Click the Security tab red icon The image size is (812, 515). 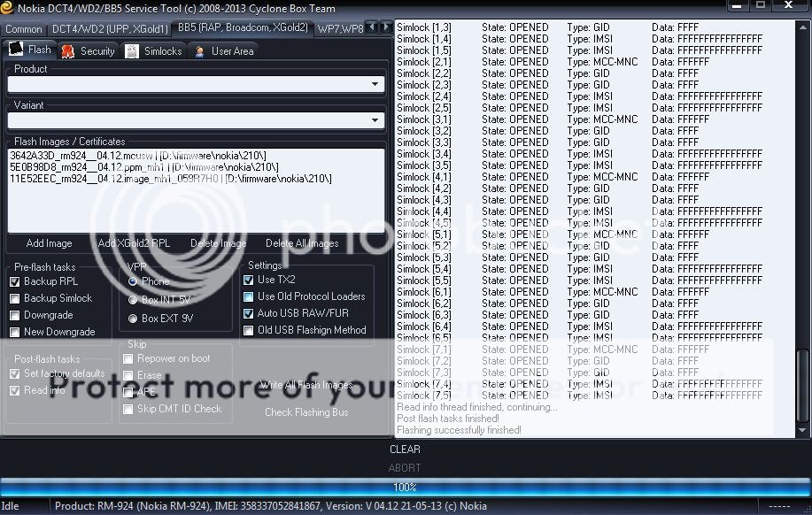pyautogui.click(x=67, y=51)
